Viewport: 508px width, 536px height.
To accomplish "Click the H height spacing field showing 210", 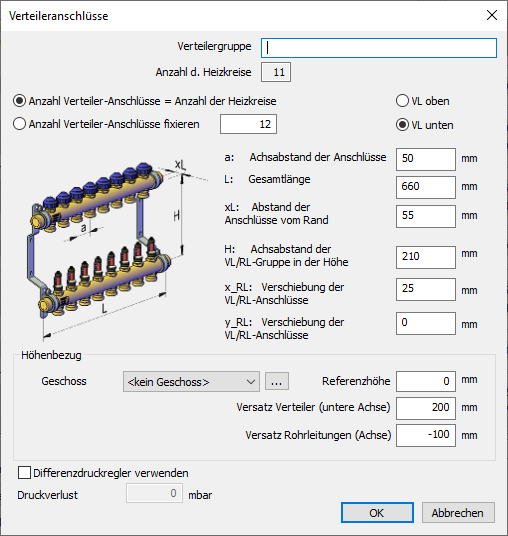I will [x=426, y=257].
